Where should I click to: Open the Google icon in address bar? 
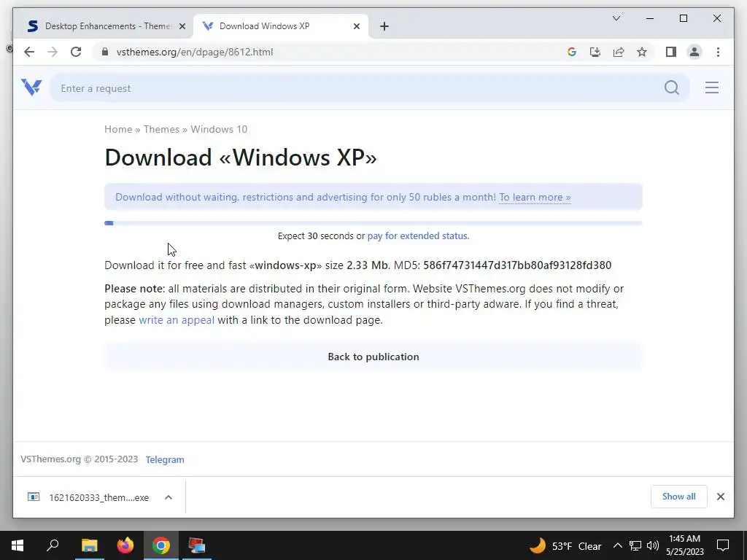coord(572,52)
